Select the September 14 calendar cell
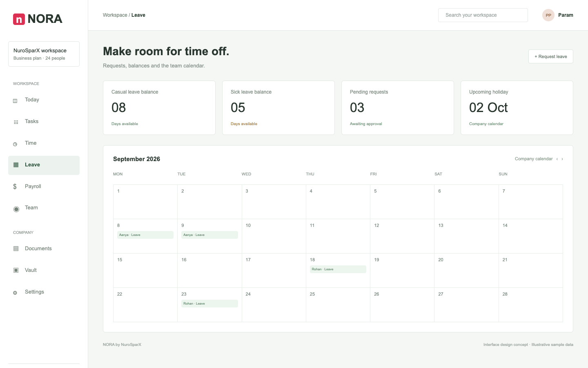This screenshot has width=588, height=368. click(531, 236)
